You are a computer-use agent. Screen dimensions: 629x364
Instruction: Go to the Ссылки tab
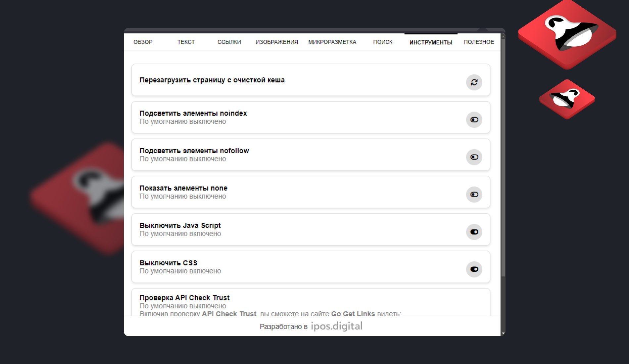coord(229,42)
